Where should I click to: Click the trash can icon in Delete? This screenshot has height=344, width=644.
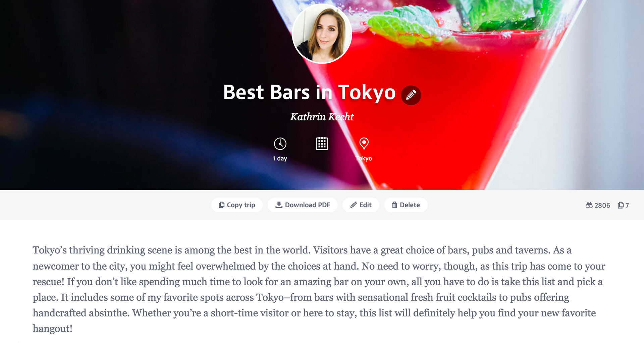coord(394,205)
